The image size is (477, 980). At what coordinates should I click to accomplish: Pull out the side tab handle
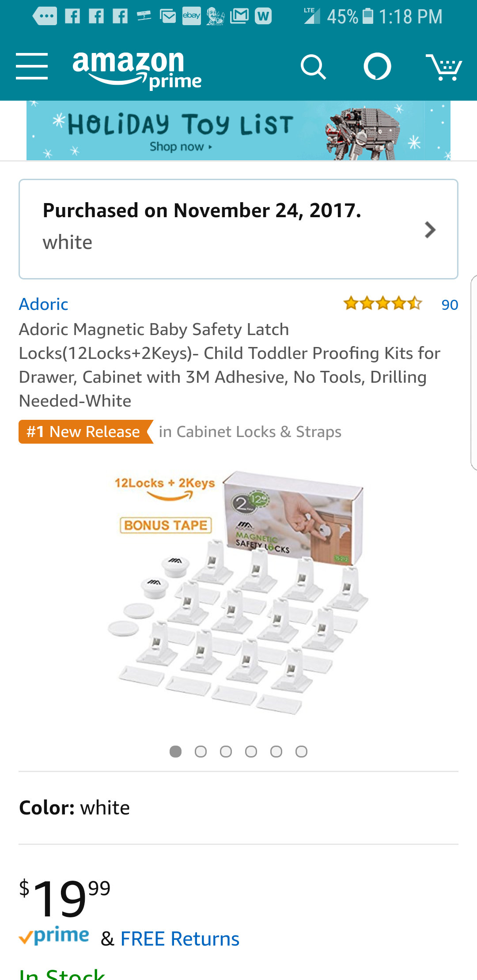pyautogui.click(x=473, y=373)
